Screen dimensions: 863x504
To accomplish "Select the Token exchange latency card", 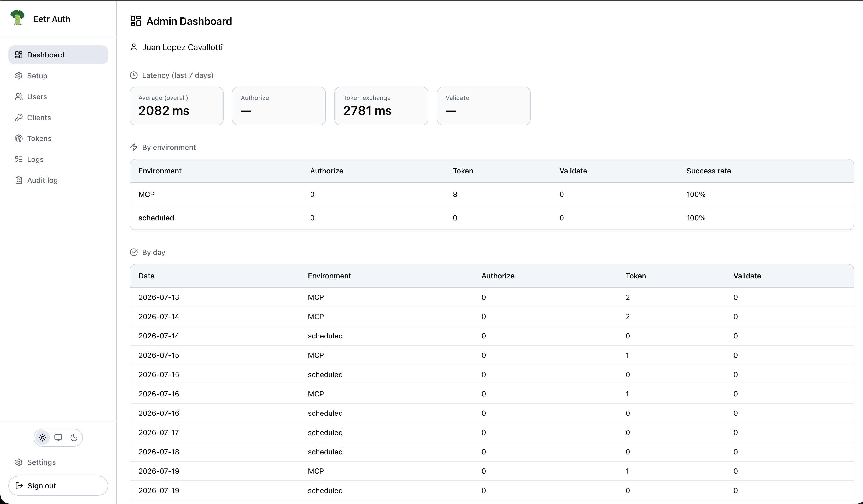I will pyautogui.click(x=381, y=106).
